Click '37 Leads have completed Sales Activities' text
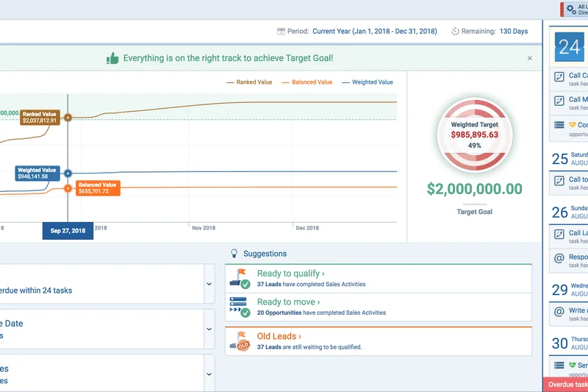Viewport: 588px width, 392px height. [311, 285]
